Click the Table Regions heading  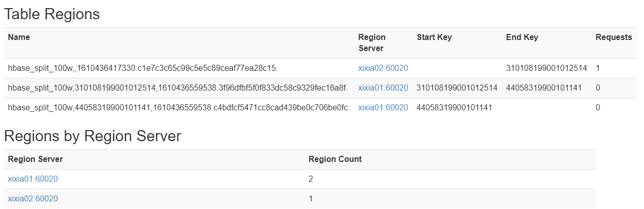click(x=52, y=14)
